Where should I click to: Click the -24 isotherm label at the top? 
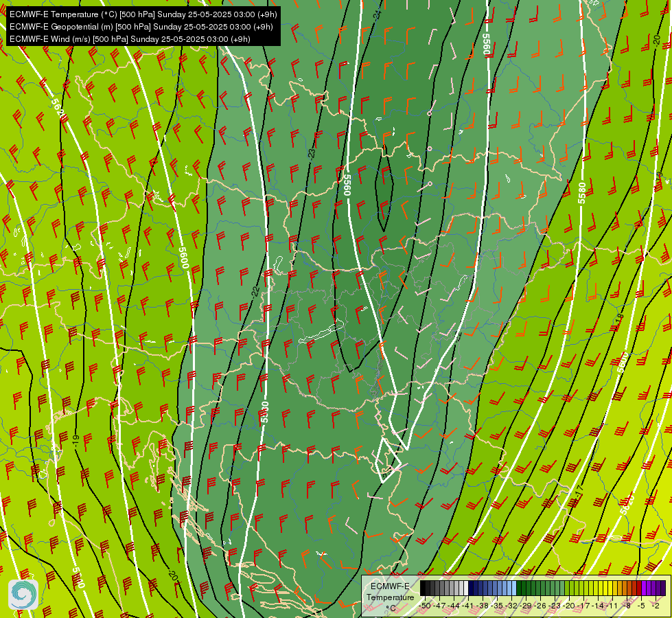377,14
